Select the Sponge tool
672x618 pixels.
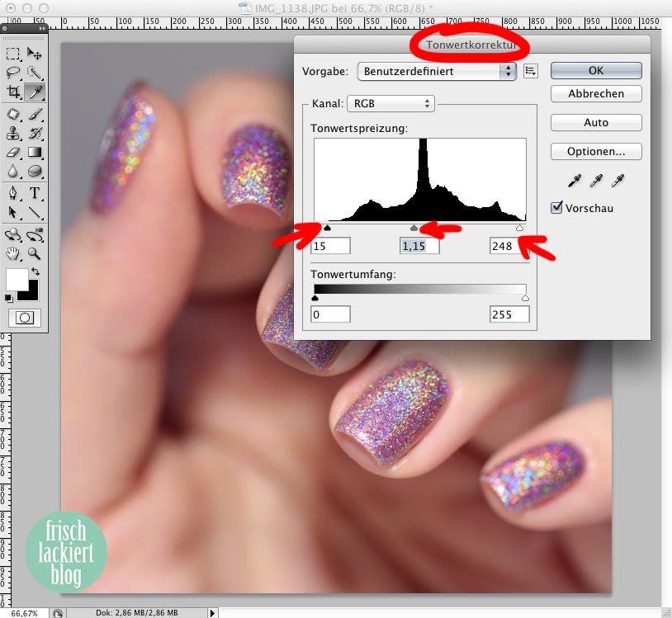(35, 172)
